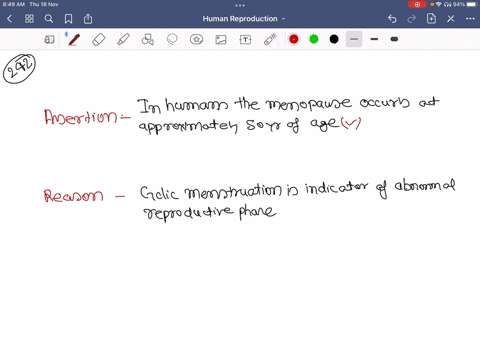The height and width of the screenshot is (360, 480).
Task: Add a new page
Action: pos(431,19)
